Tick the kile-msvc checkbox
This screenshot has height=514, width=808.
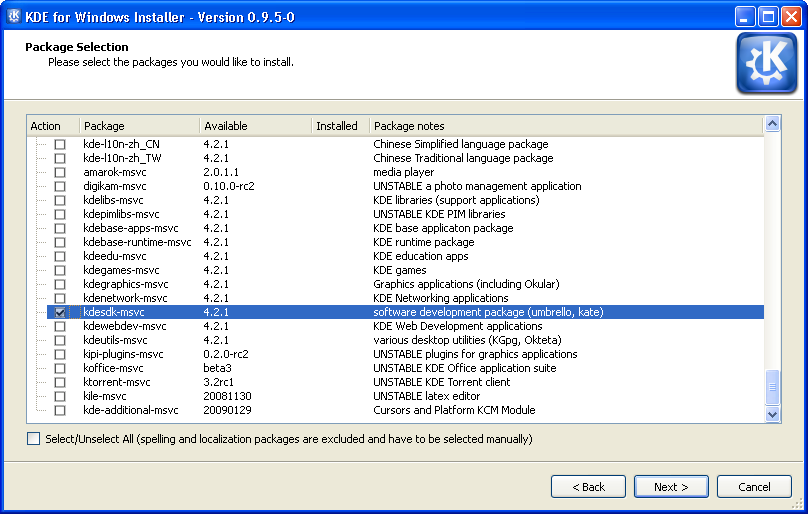point(60,396)
